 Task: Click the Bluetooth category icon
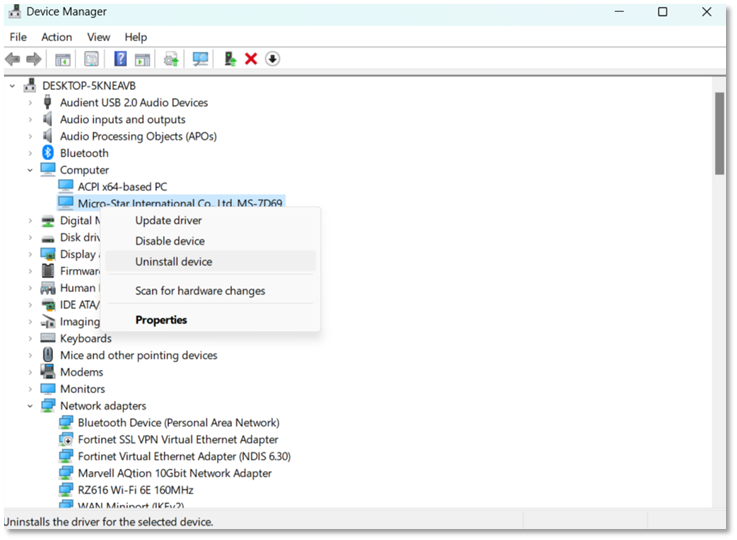[x=48, y=152]
